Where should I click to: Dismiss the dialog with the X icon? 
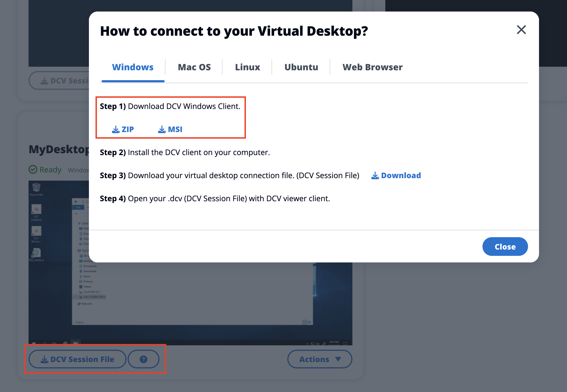521,30
